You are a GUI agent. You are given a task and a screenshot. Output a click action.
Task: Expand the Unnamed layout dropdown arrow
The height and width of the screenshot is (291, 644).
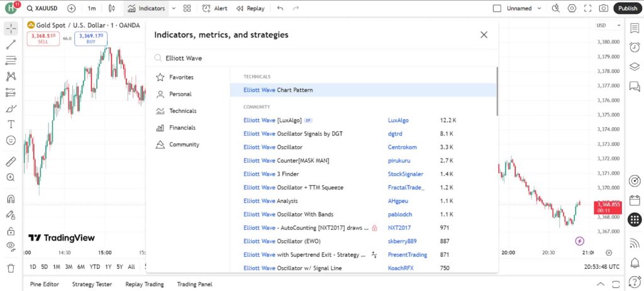(x=540, y=8)
